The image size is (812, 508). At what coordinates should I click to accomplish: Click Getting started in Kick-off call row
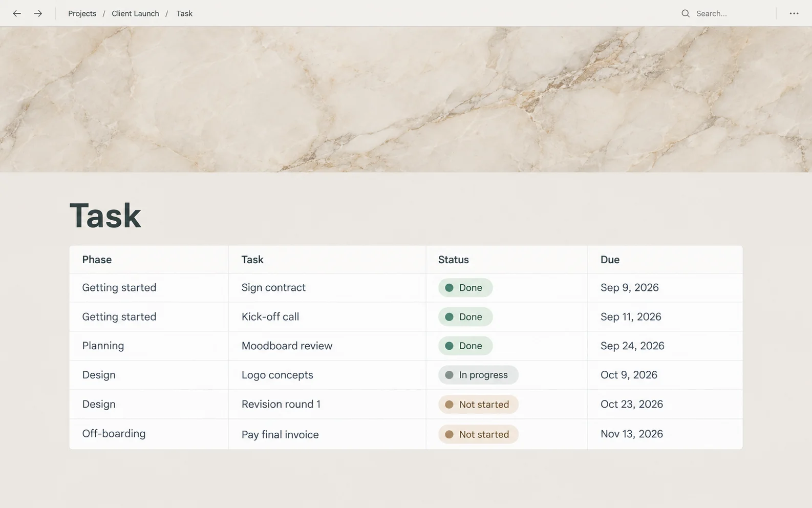[119, 317]
